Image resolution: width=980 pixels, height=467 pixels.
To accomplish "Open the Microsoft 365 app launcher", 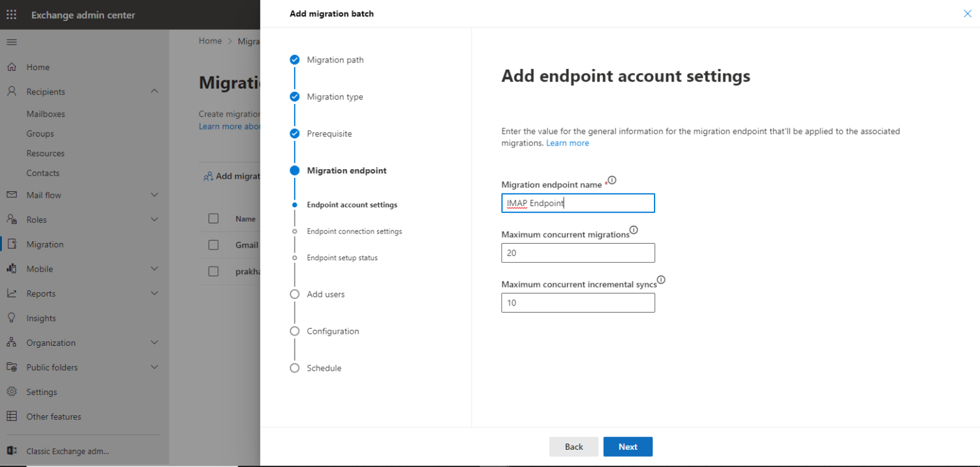I will click(10, 13).
